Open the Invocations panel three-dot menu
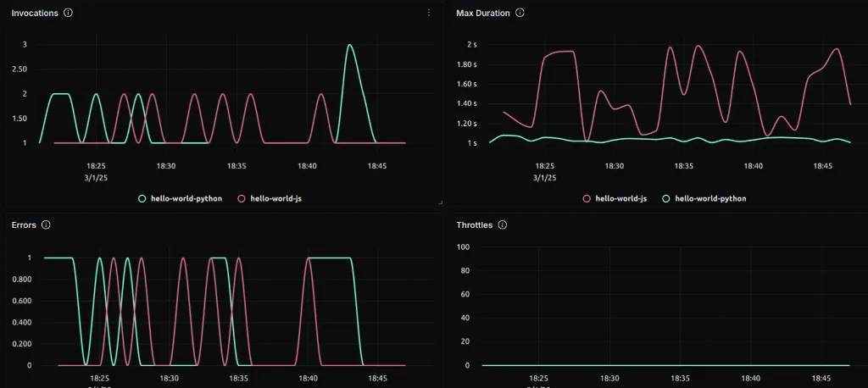 tap(429, 13)
